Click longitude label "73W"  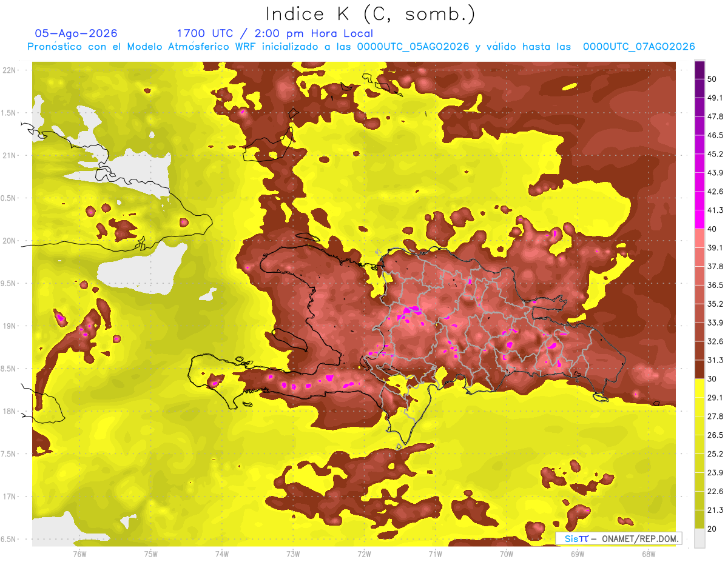[293, 554]
